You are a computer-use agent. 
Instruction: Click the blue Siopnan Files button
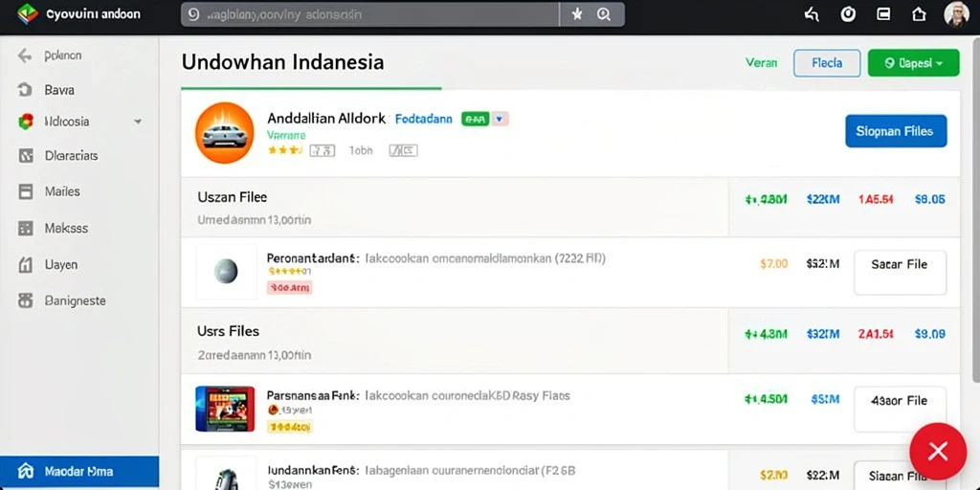point(896,131)
